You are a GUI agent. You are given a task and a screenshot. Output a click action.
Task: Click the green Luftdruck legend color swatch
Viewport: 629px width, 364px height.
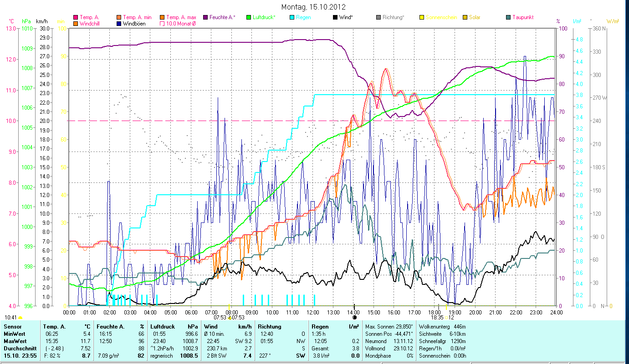[x=249, y=18]
